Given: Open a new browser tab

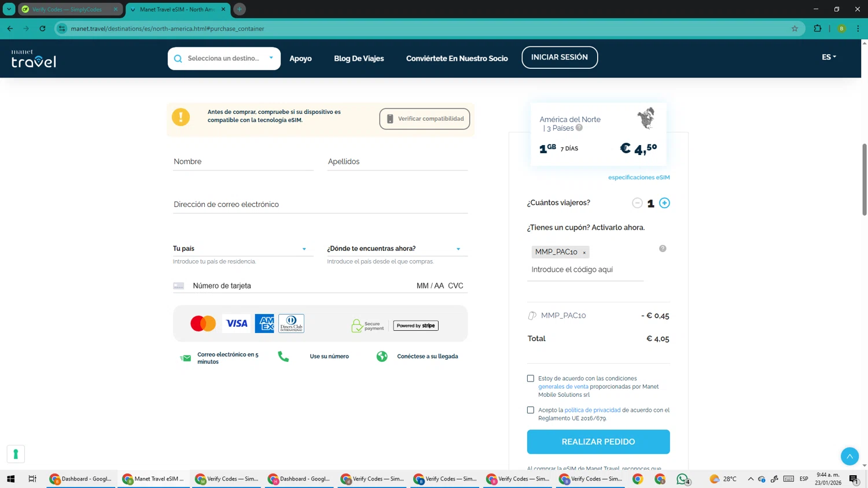Looking at the screenshot, I should coord(240,9).
